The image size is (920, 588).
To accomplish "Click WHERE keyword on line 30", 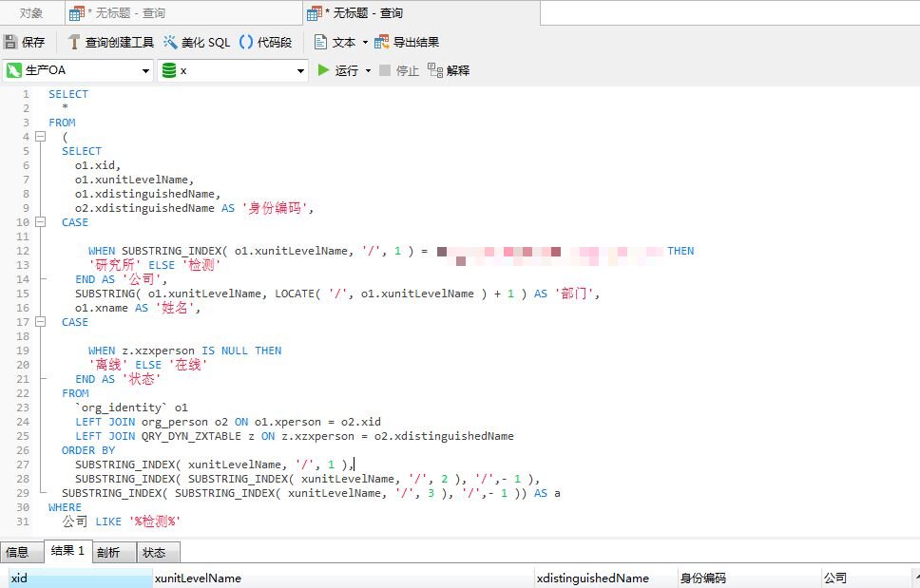I will pos(66,507).
